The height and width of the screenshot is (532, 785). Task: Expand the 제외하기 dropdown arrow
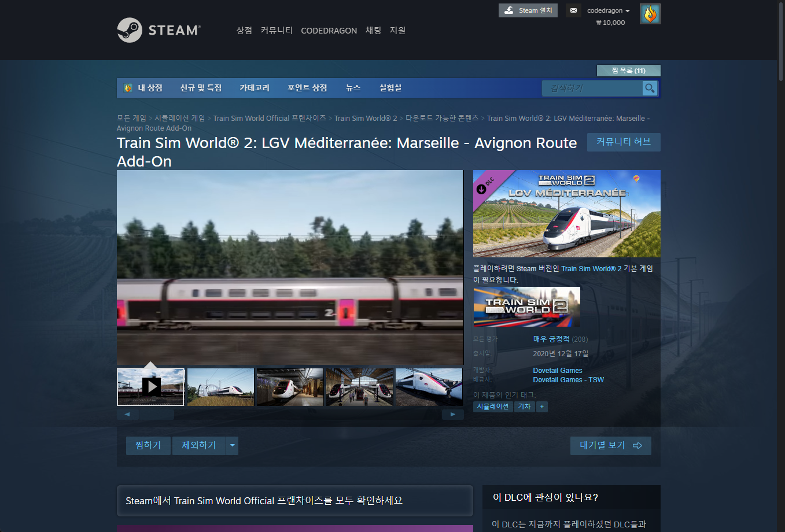coord(233,446)
